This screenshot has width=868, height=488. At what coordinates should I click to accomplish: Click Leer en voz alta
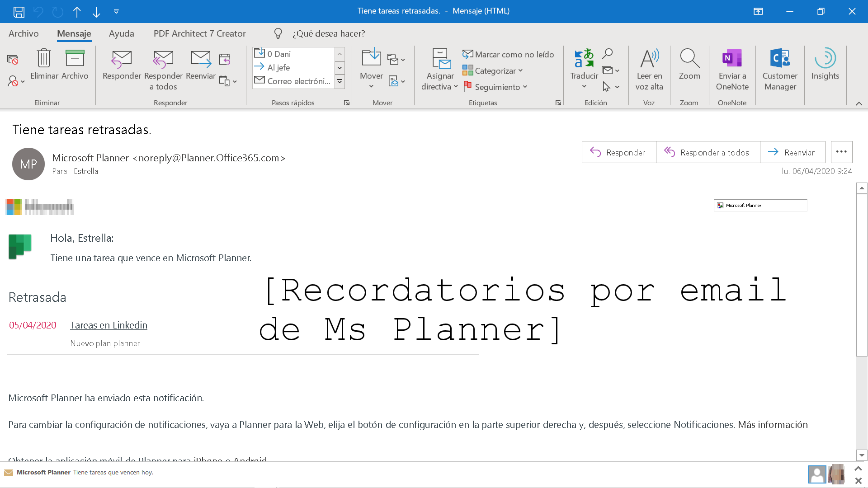click(649, 70)
